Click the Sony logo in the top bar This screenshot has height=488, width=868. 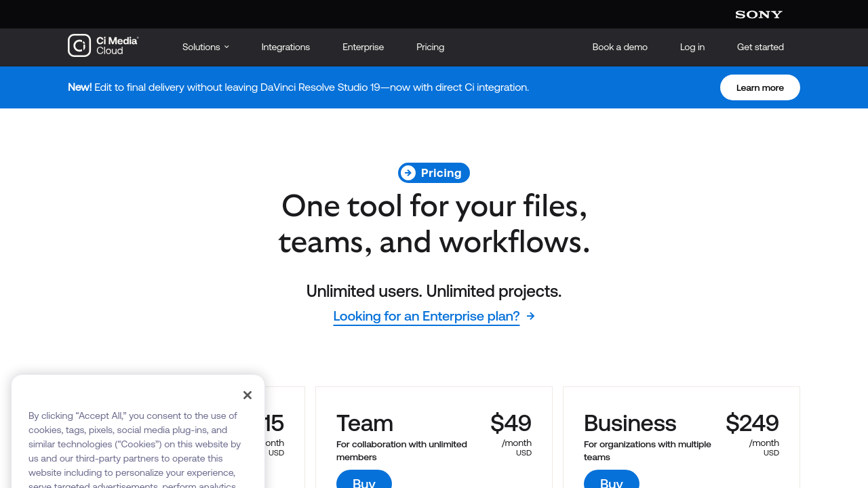pos(758,14)
